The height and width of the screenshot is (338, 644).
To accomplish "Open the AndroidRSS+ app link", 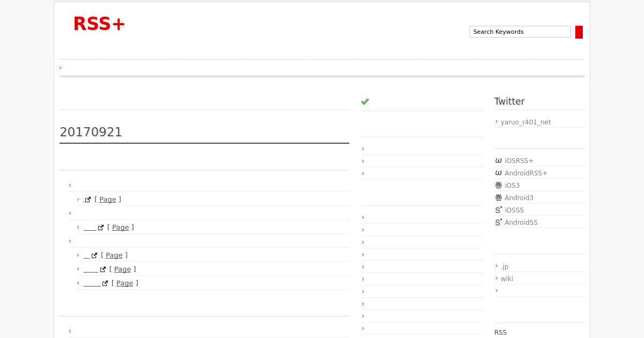I will tap(526, 173).
